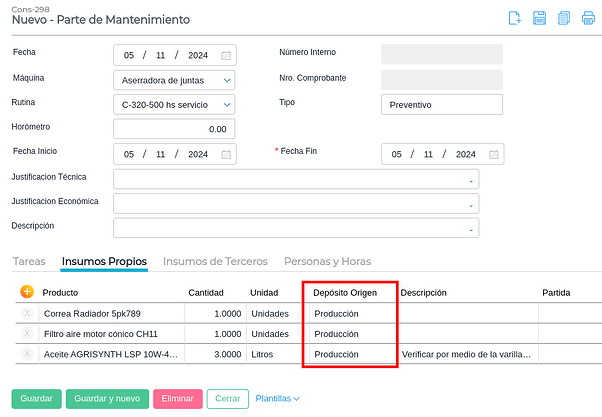602x417 pixels.
Task: Click the printer icon in the header
Action: [x=587, y=17]
